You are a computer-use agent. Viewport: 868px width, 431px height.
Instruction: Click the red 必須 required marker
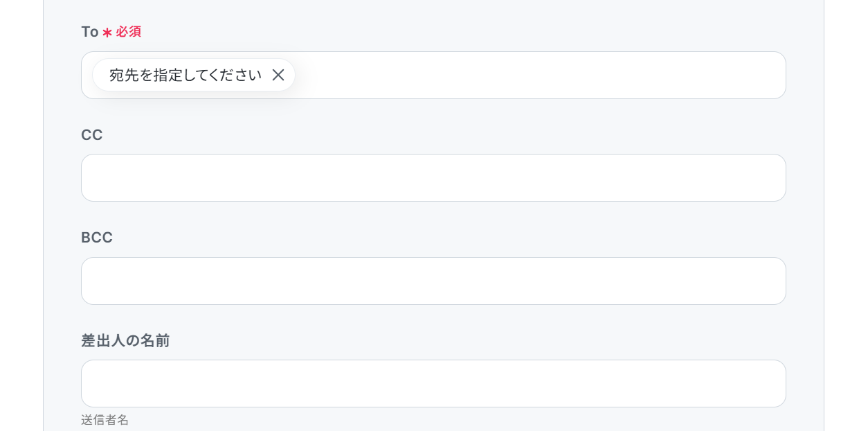128,32
